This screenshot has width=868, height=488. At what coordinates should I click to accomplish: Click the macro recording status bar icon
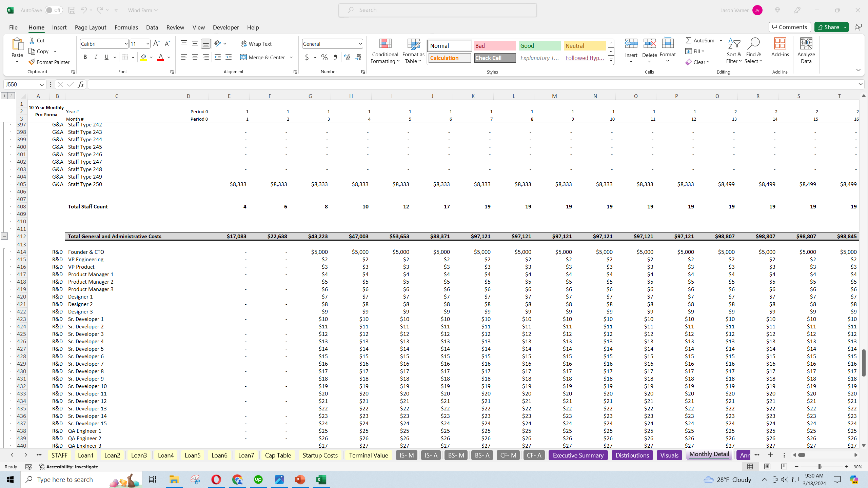[x=28, y=467]
